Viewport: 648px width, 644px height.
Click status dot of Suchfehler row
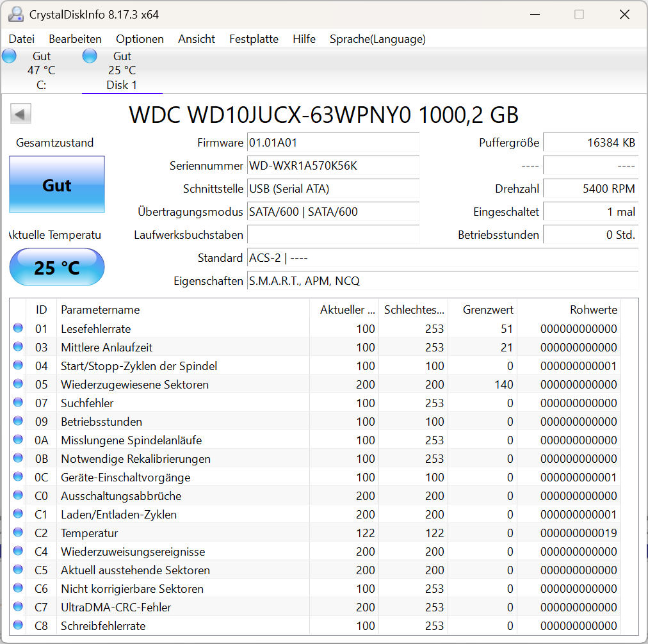pyautogui.click(x=18, y=403)
